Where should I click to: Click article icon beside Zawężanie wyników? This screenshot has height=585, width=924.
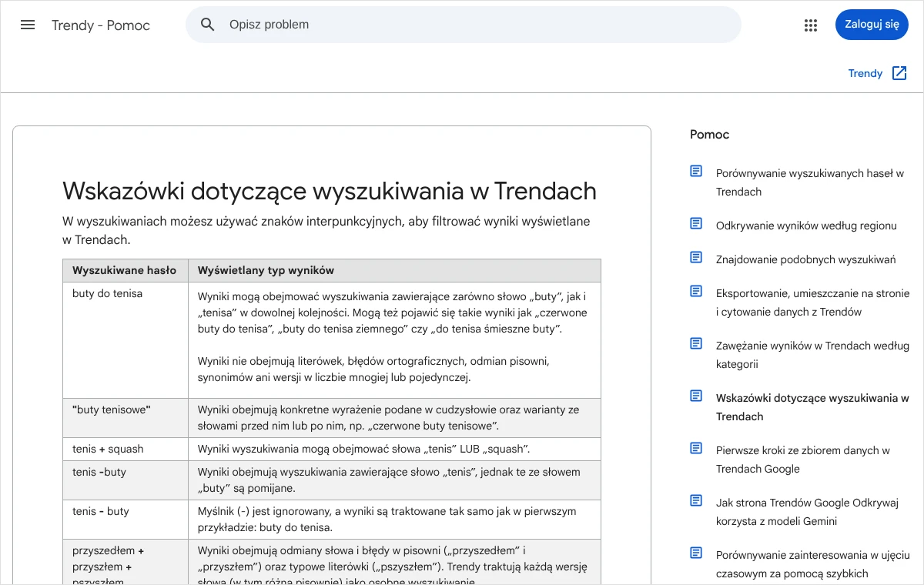(696, 343)
